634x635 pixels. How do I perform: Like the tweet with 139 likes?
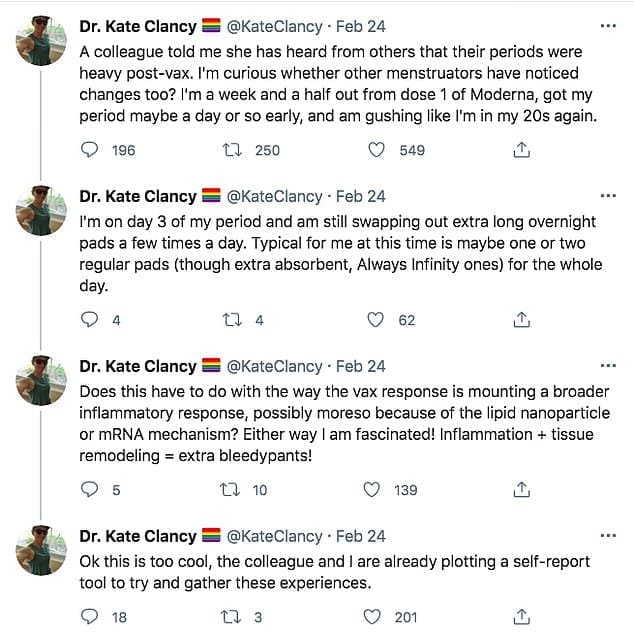point(377,490)
